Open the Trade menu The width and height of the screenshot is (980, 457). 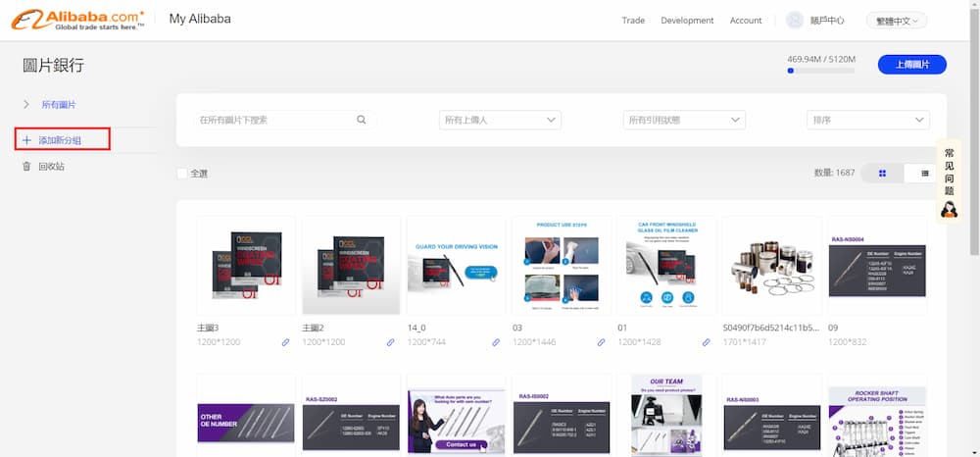633,21
